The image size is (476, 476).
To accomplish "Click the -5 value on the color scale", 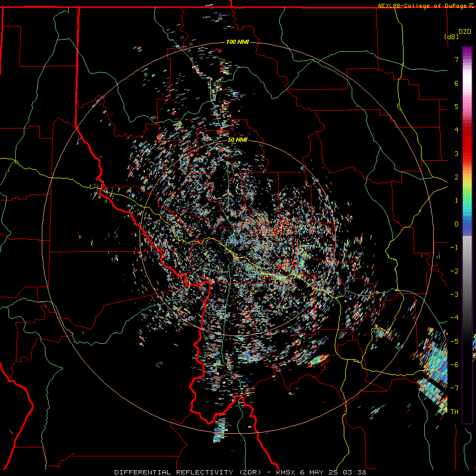I will click(x=454, y=342).
